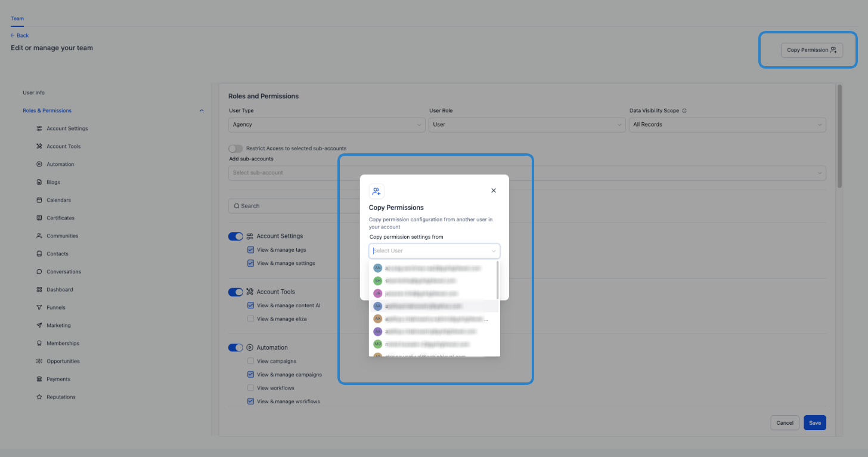Click the Reputations star icon
868x457 pixels.
pyautogui.click(x=39, y=397)
